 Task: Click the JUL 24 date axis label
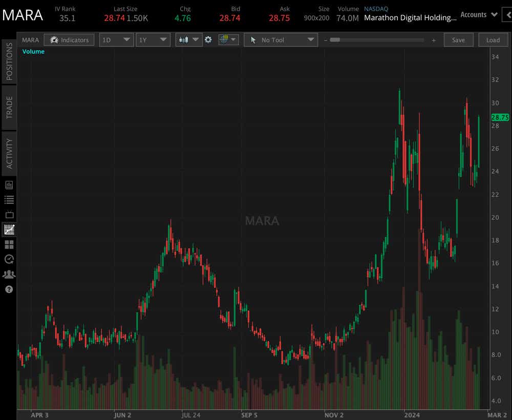[190, 415]
